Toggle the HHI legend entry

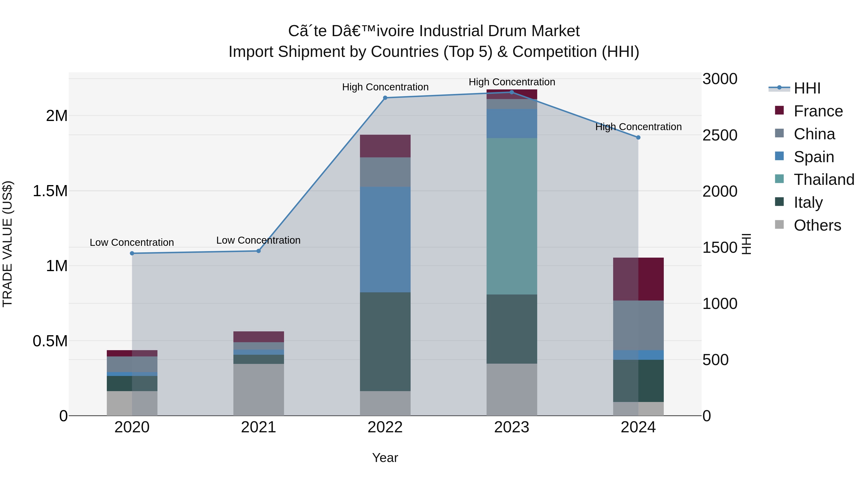click(794, 88)
